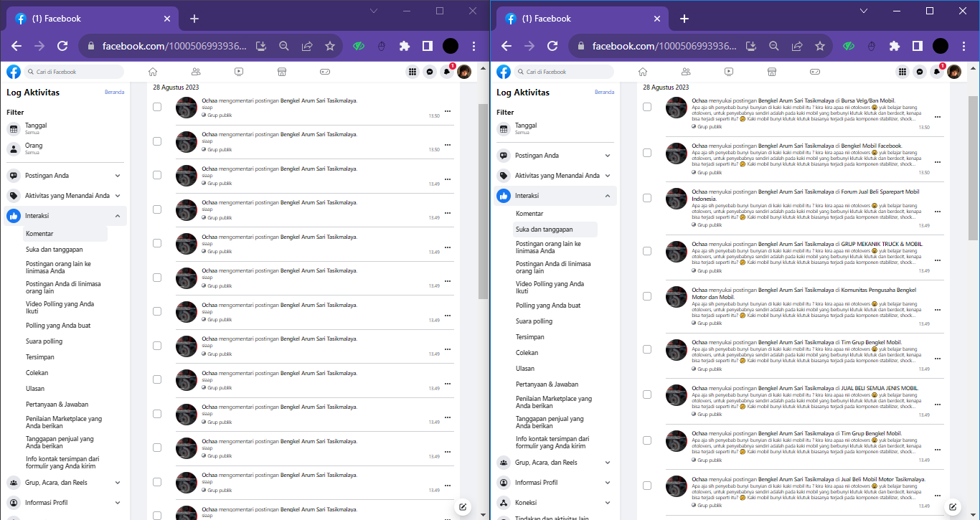Open Notifications bell in right window
This screenshot has width=980, height=520.
(937, 72)
